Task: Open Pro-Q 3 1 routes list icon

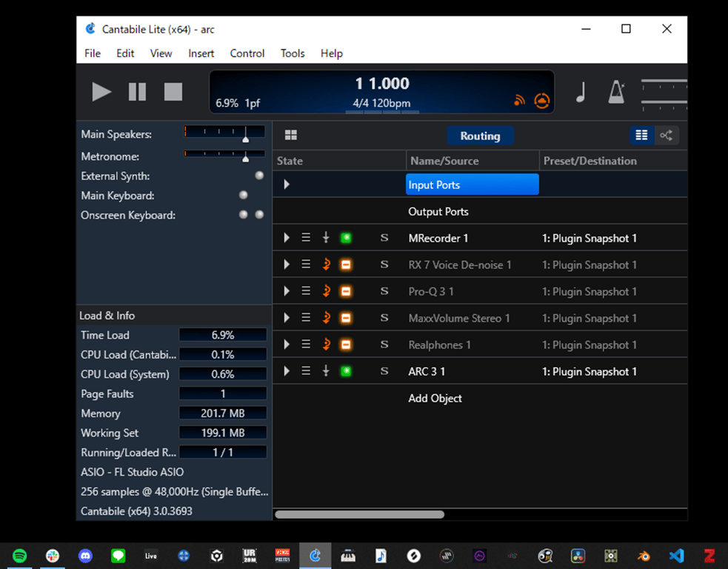Action: [306, 291]
